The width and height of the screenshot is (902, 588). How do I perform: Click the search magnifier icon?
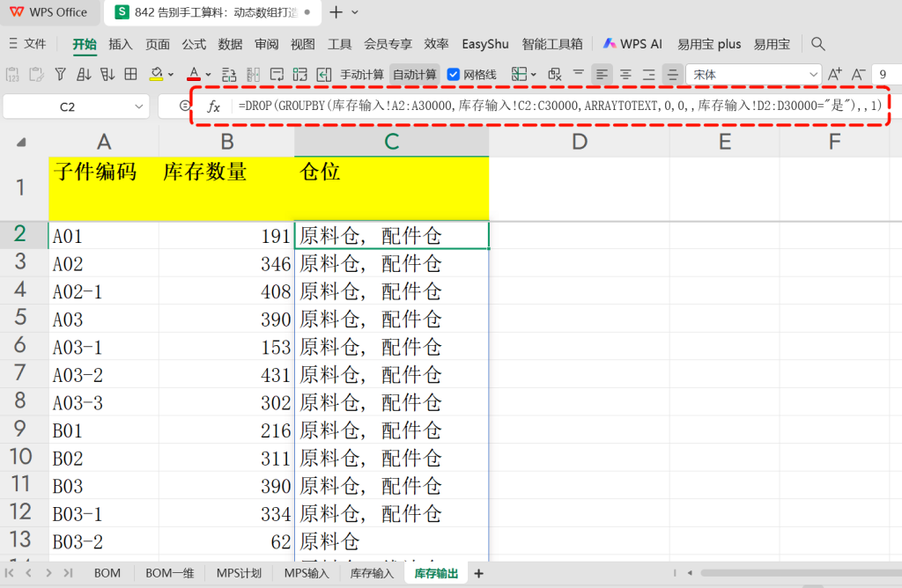[818, 44]
